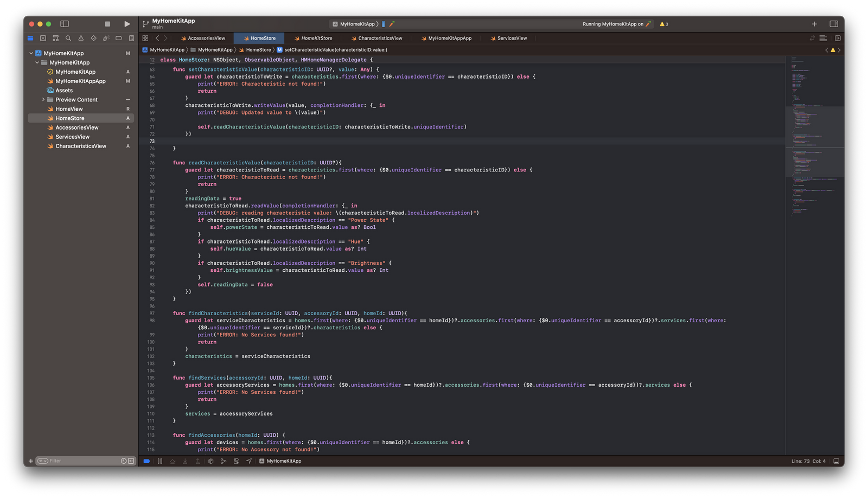Viewport: 868px width, 498px height.
Task: Click the Simulate Location arrow icon
Action: [x=248, y=461]
